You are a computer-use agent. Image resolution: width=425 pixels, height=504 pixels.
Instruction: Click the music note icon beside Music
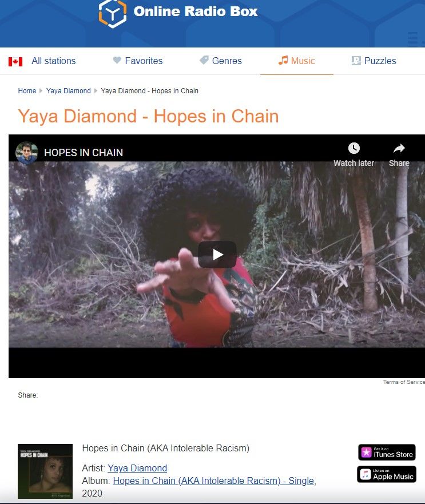(283, 60)
